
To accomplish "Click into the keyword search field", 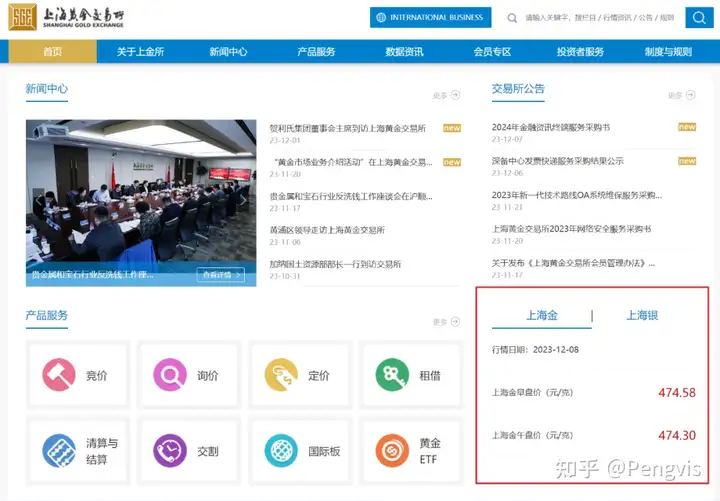I will [x=600, y=18].
